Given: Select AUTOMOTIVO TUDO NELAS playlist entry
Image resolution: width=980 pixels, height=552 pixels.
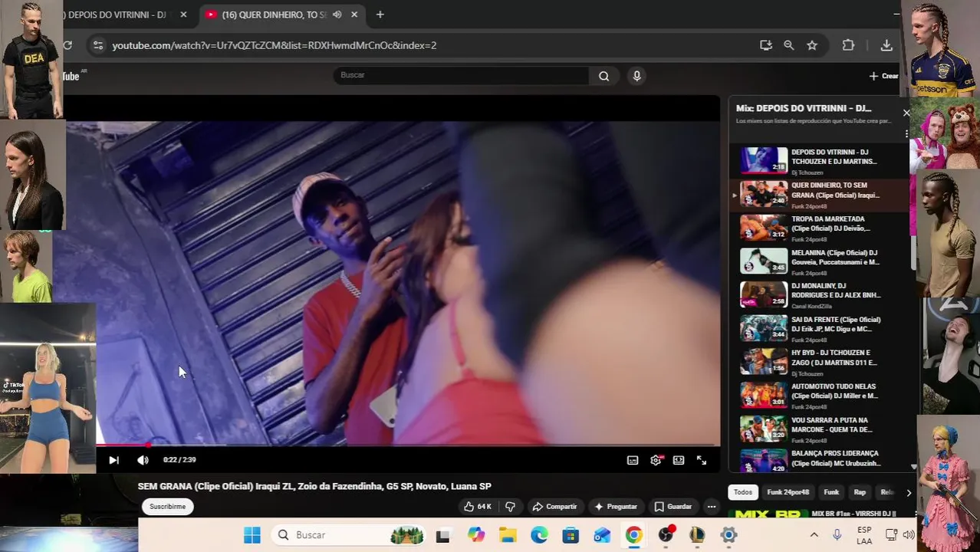Looking at the screenshot, I should tap(820, 395).
